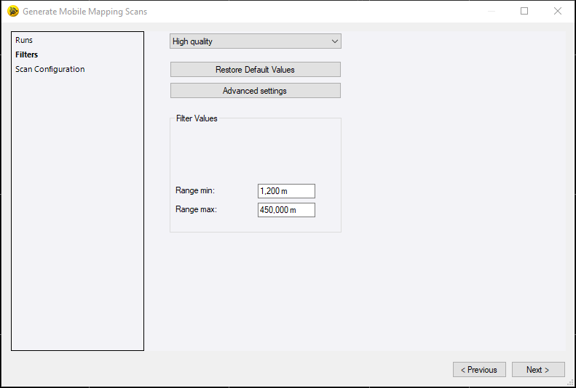Click the Range min input field
This screenshot has width=576, height=388.
point(286,191)
